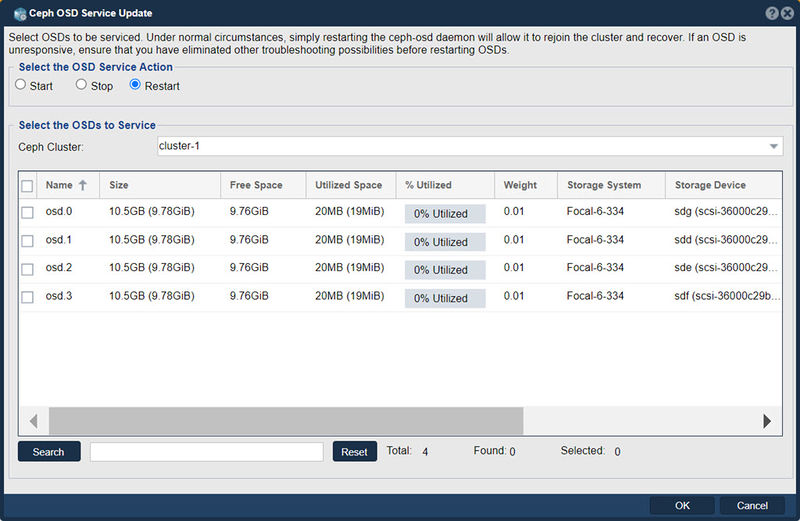Screen dimensions: 800x521
Task: Click the sde storage device cell
Action: [x=726, y=267]
